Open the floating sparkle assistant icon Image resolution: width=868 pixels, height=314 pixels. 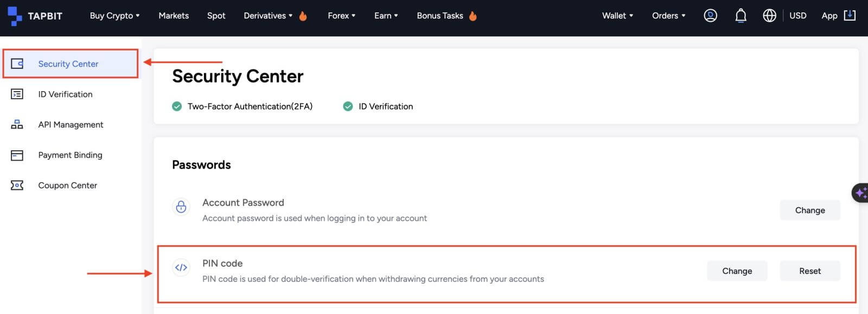point(860,193)
